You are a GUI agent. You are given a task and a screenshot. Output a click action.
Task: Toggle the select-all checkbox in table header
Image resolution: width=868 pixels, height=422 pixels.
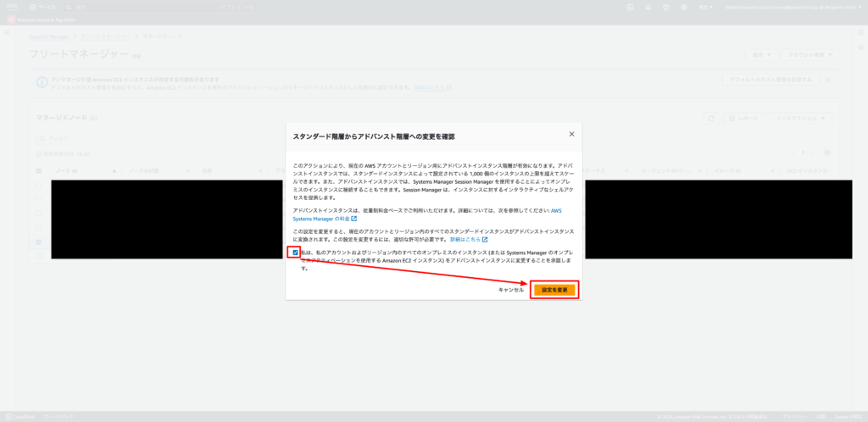pos(39,171)
